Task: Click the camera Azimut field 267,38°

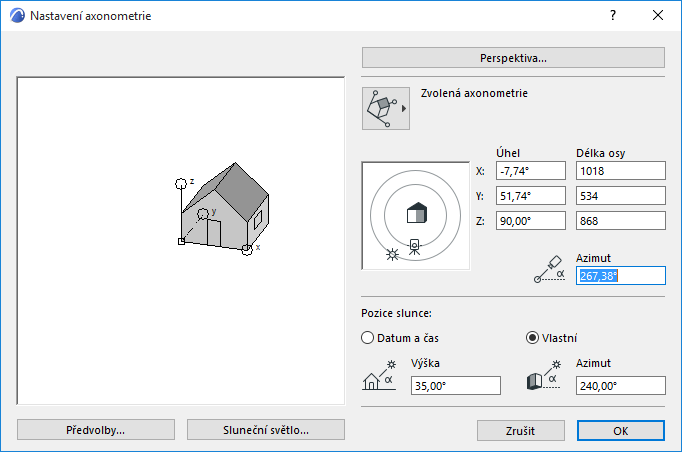Action: click(x=621, y=276)
